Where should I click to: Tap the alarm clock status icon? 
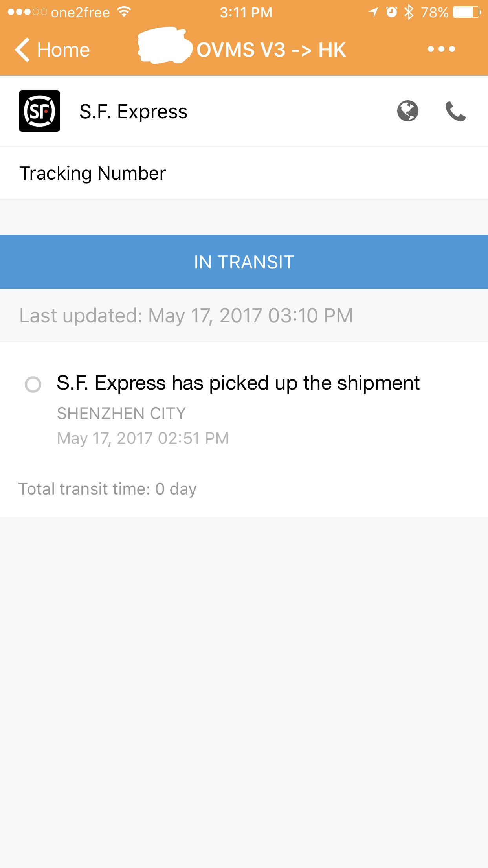tap(391, 12)
